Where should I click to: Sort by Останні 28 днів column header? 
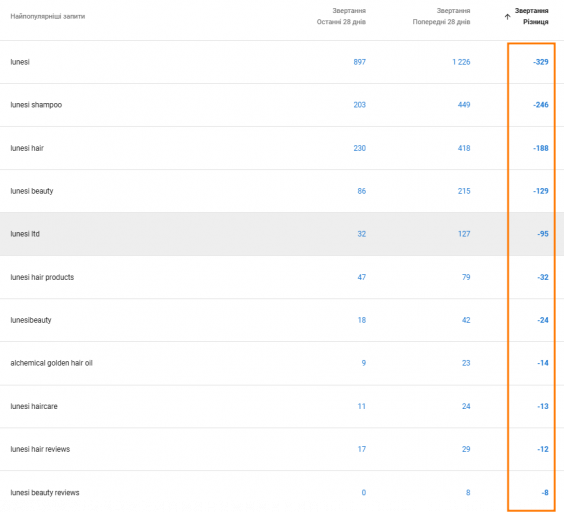tap(341, 16)
